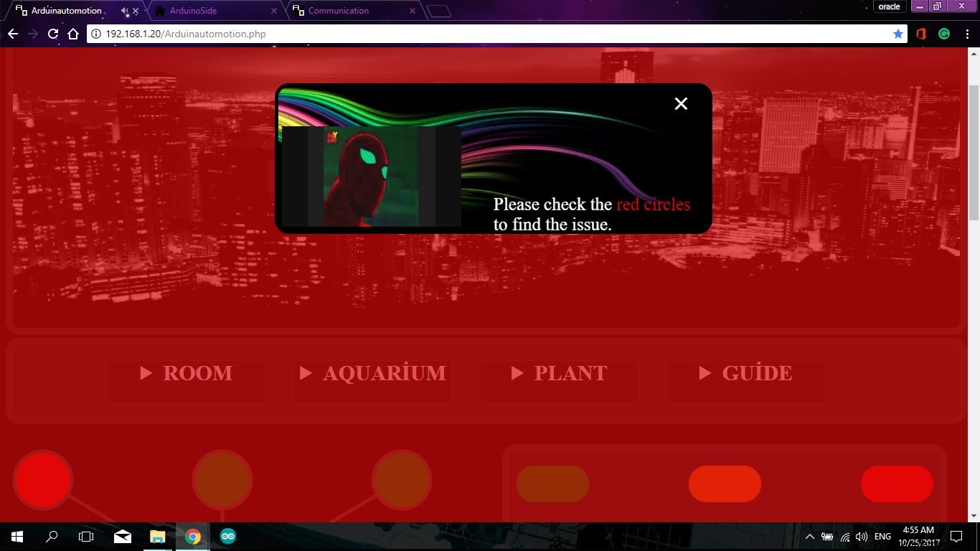Reload the page
This screenshot has height=551, width=980.
click(x=52, y=34)
